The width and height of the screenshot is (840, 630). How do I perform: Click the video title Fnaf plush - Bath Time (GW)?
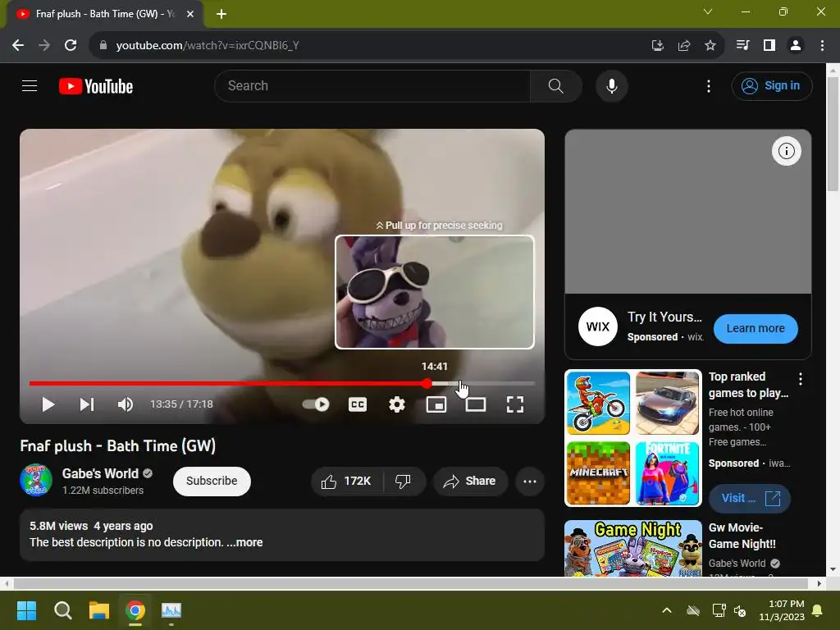[x=118, y=445]
